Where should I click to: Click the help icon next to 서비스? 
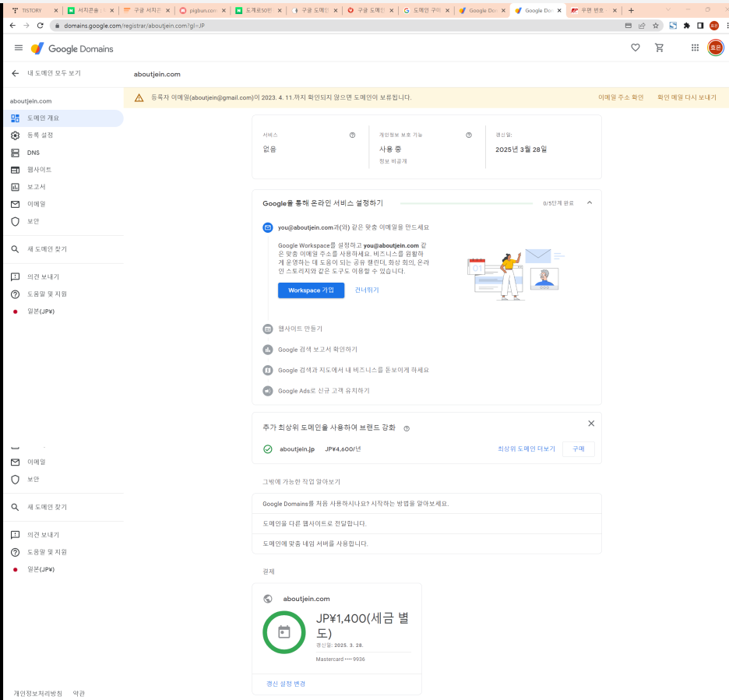[352, 135]
